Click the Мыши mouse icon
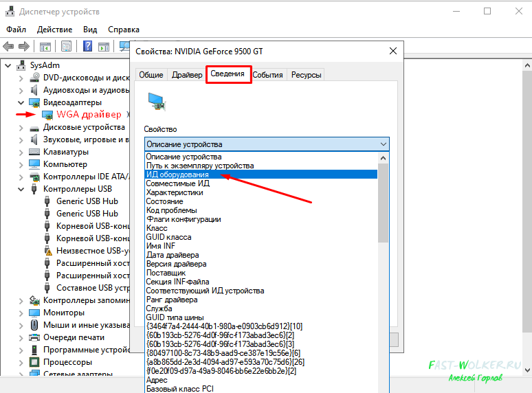Image resolution: width=532 pixels, height=393 pixels. (34, 325)
